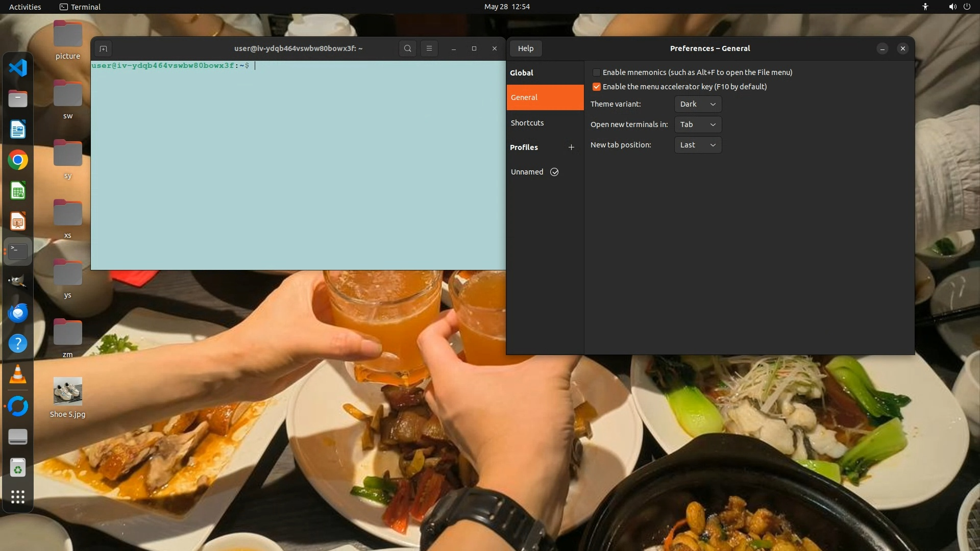Disable the menu accelerator key checkbox
This screenshot has width=980, height=551.
[596, 87]
